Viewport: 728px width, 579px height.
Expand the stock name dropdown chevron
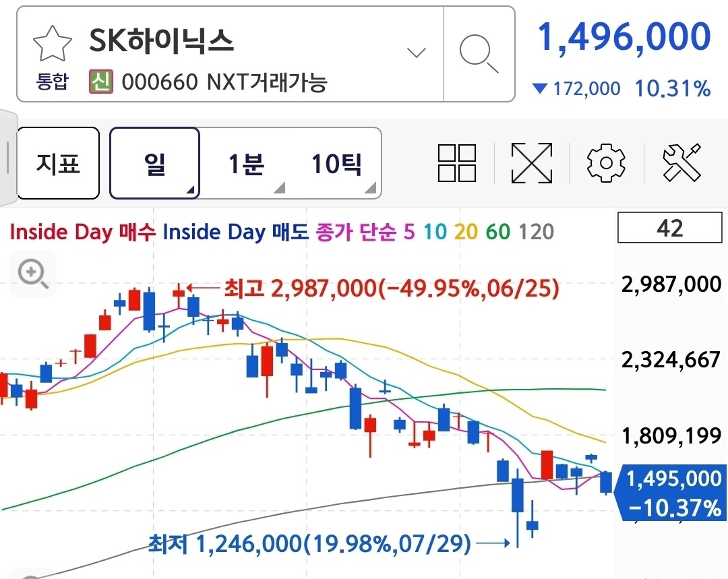coord(417,52)
